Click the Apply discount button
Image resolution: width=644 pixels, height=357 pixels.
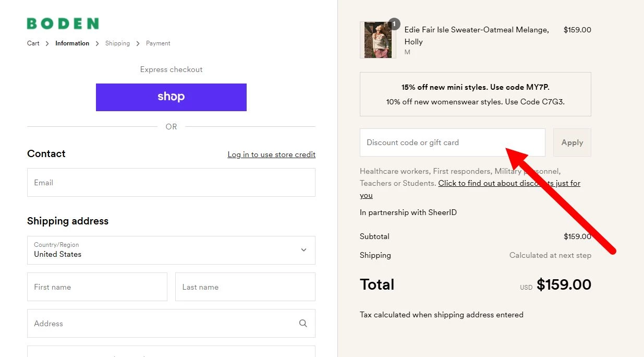tap(572, 142)
